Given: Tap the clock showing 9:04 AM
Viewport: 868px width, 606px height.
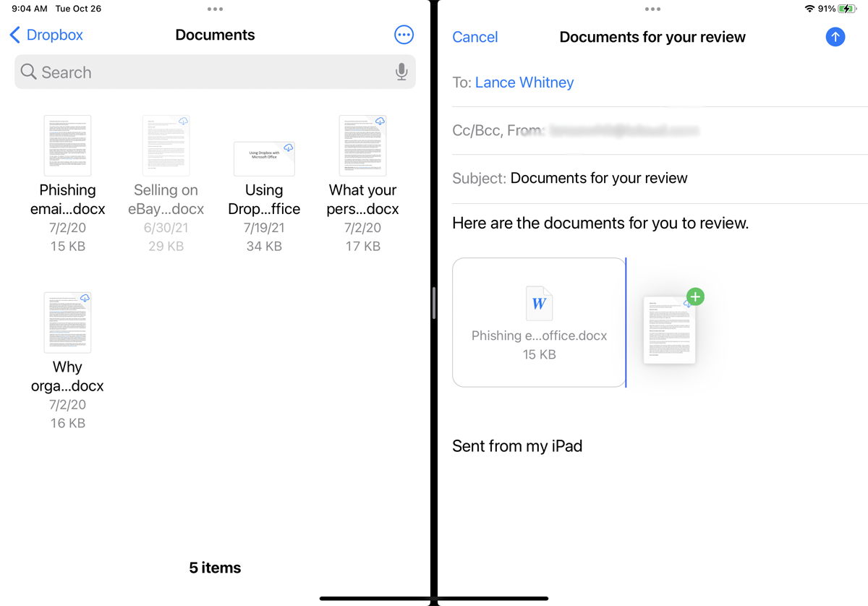Looking at the screenshot, I should tap(29, 9).
